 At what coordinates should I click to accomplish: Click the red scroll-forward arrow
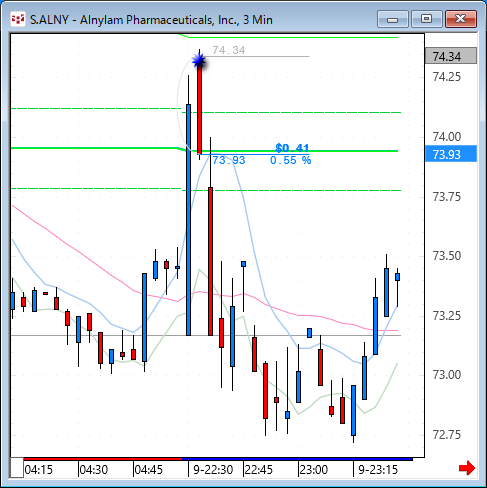click(x=467, y=468)
